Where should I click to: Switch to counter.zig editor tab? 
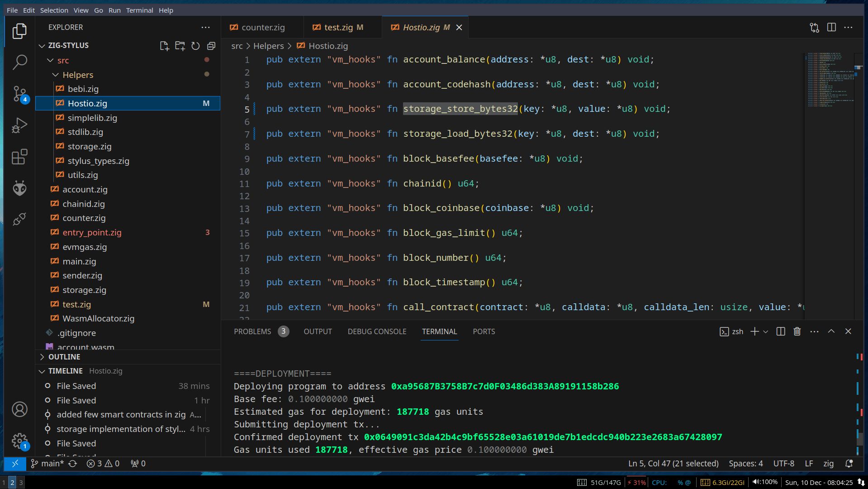262,28
